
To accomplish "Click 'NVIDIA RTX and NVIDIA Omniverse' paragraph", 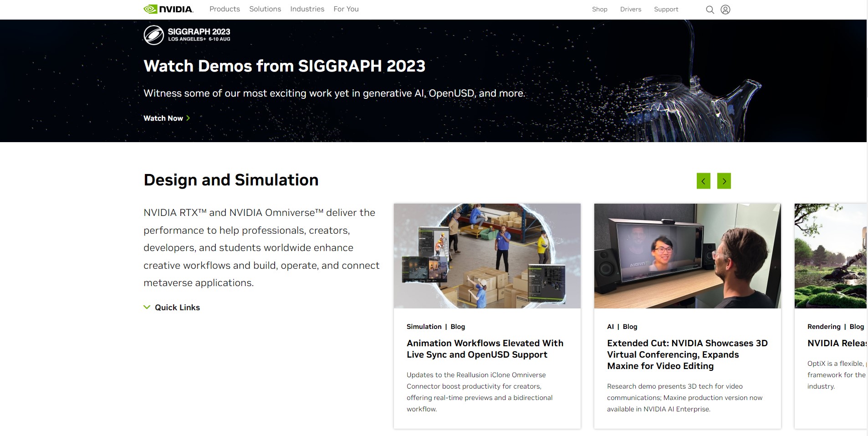I will coord(261,248).
